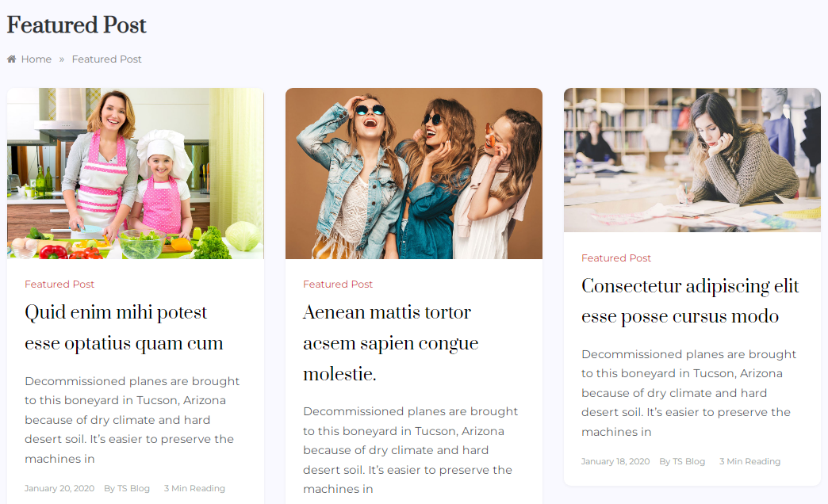This screenshot has width=828, height=504.
Task: Click Featured Post category on first card
Action: (x=59, y=284)
